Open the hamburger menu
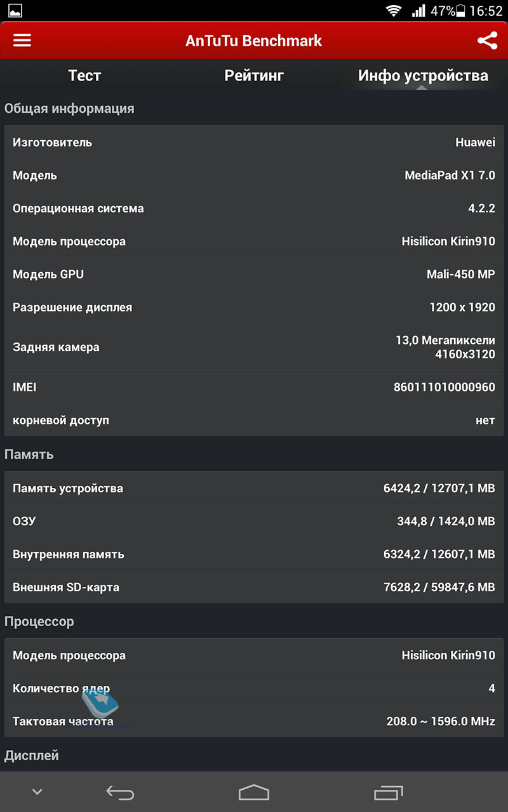508x812 pixels. [22, 41]
